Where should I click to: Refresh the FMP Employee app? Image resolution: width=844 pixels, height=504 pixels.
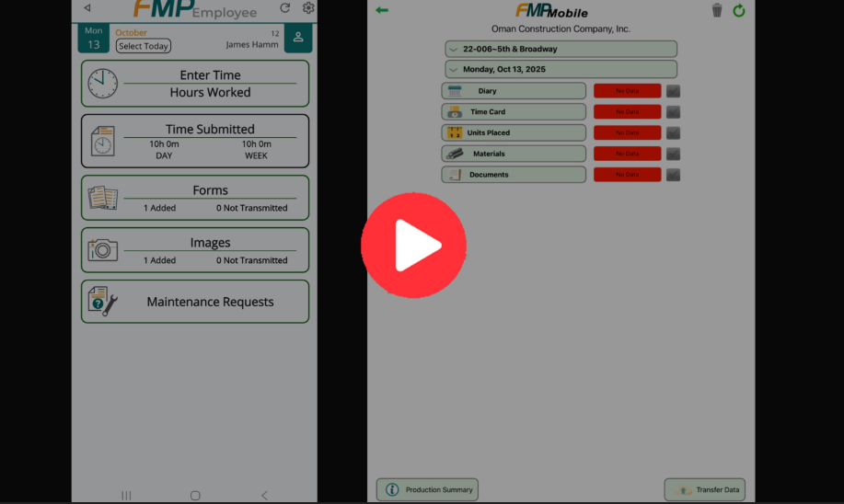tap(284, 7)
